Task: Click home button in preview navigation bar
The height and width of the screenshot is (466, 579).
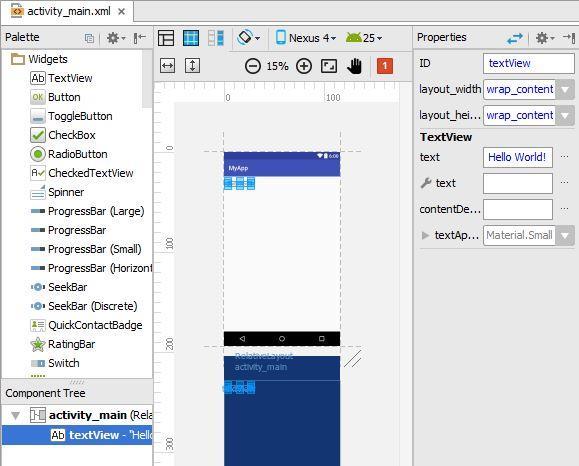Action: (282, 339)
